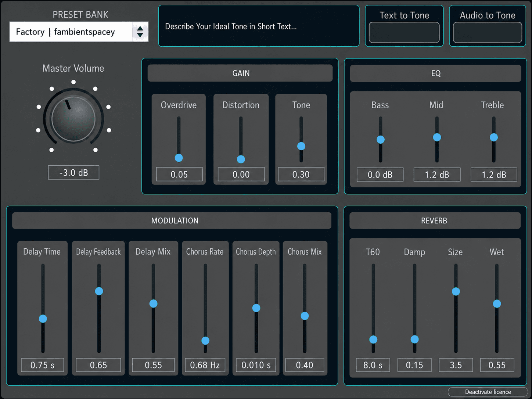Click the Overdrive slider handle
The image size is (532, 399).
pyautogui.click(x=179, y=158)
